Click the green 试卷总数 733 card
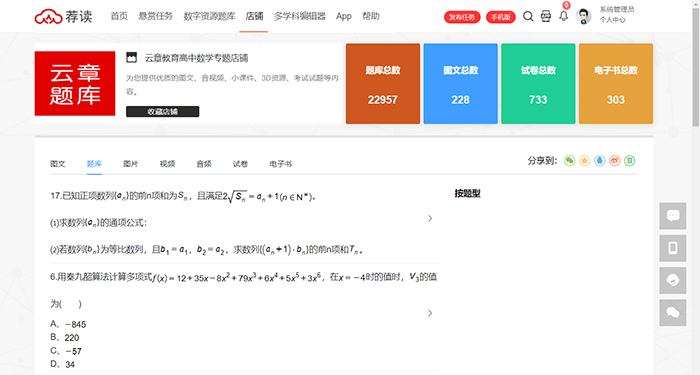The width and height of the screenshot is (700, 375). click(x=538, y=83)
